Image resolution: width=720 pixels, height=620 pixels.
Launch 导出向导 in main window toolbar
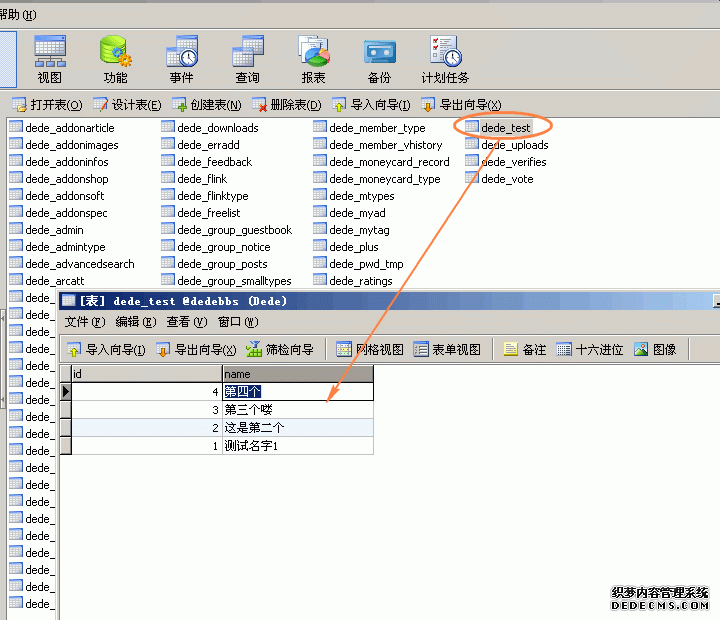[461, 105]
